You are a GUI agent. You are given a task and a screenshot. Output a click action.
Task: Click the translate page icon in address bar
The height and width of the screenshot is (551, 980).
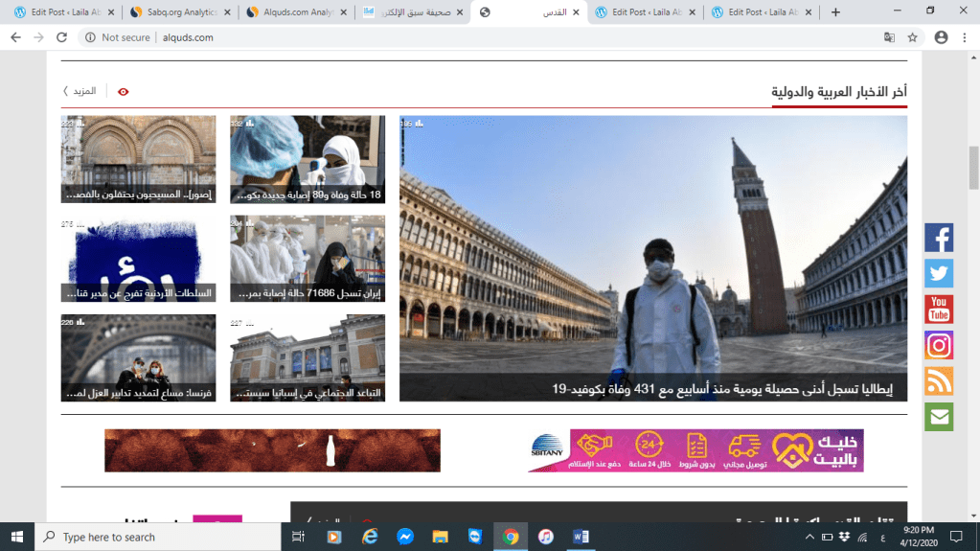[x=889, y=37]
